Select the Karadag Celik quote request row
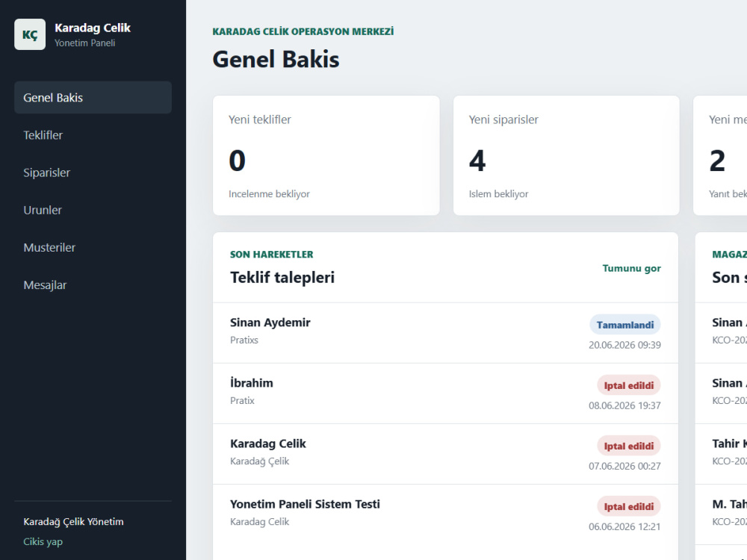Viewport: 747px width, 560px height. point(445,454)
